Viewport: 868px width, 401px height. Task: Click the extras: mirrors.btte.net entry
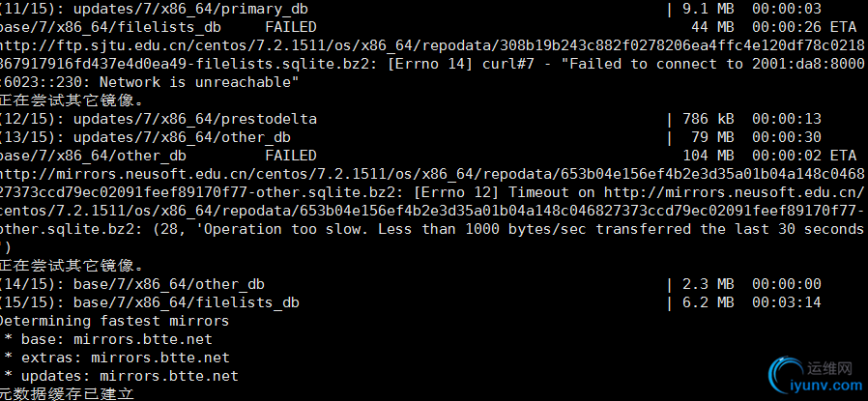pos(117,358)
